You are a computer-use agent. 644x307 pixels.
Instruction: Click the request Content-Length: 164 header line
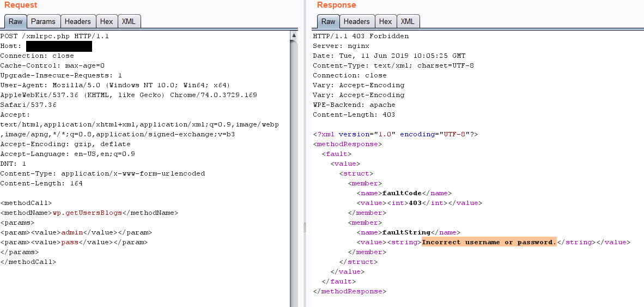click(41, 183)
